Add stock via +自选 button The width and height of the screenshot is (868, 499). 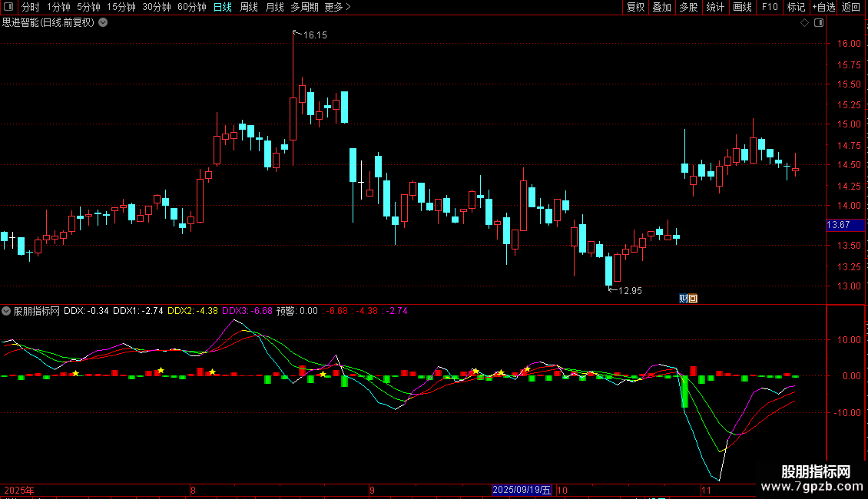coord(823,7)
